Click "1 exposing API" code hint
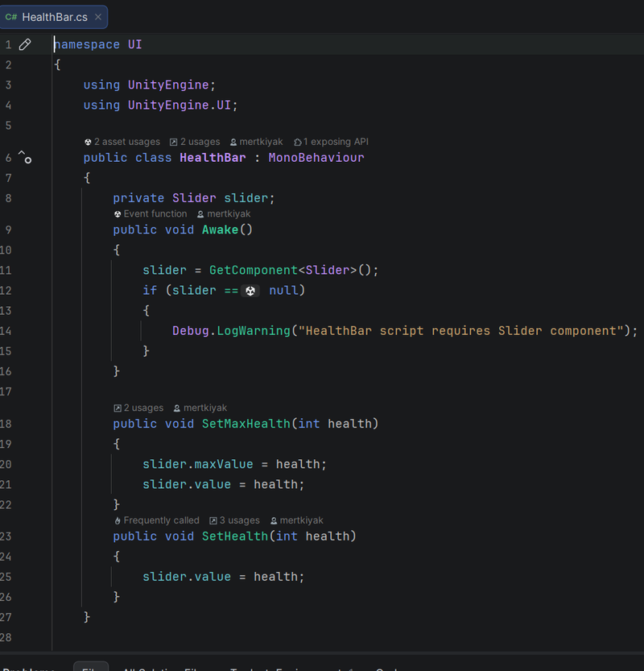The image size is (644, 671). 331,142
